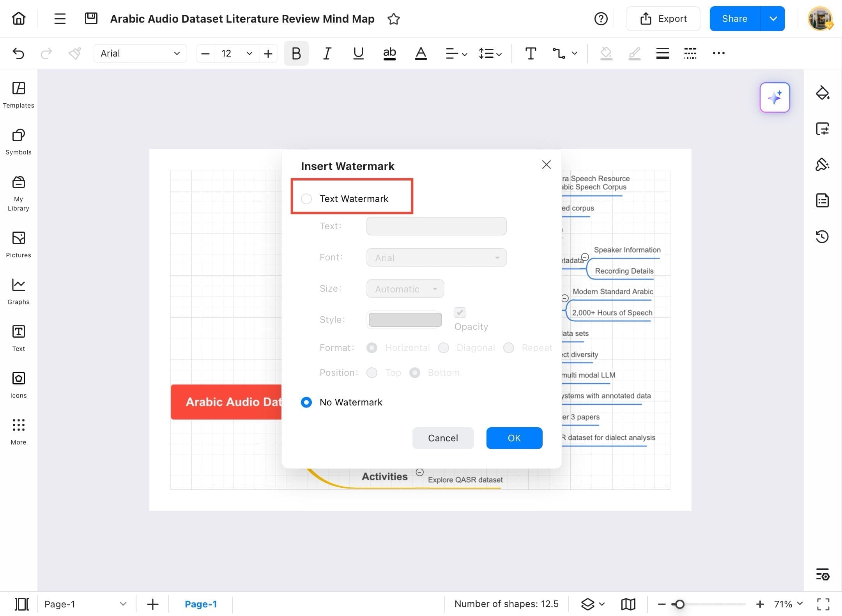Confirm watermark settings with OK
842x616 pixels.
click(x=514, y=438)
